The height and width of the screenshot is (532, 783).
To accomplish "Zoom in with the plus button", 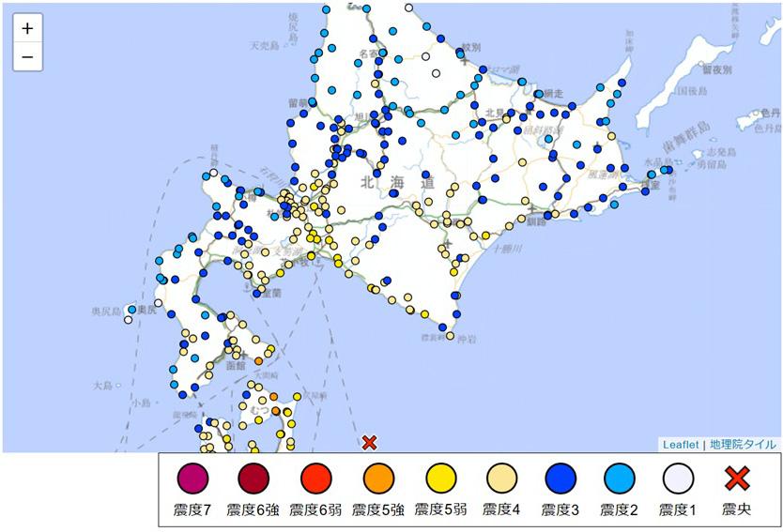I will pos(27,28).
